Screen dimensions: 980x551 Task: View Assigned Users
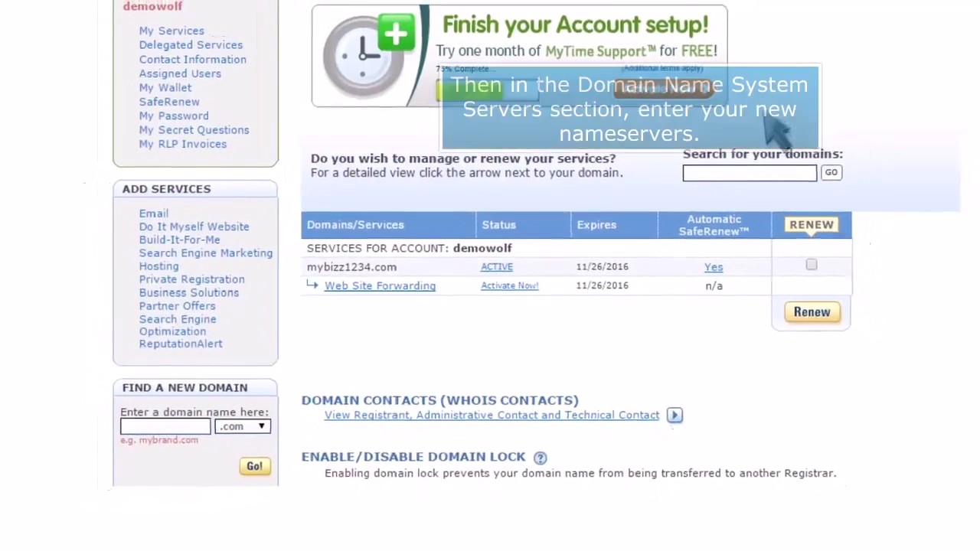[x=180, y=73]
